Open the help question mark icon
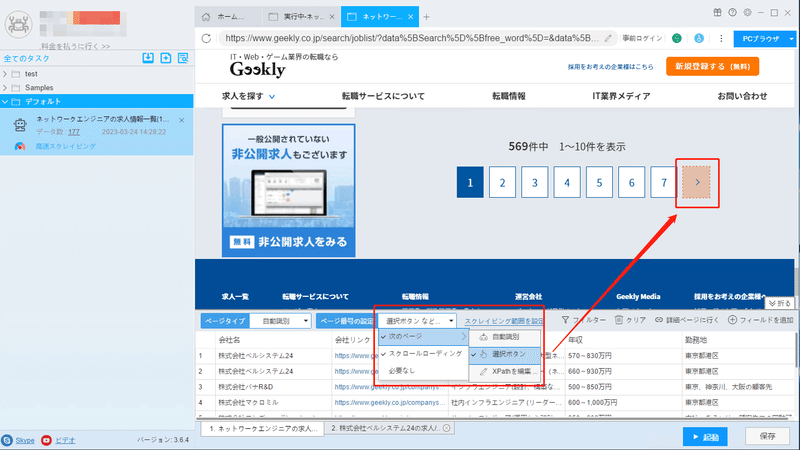This screenshot has width=800, height=450. click(733, 12)
